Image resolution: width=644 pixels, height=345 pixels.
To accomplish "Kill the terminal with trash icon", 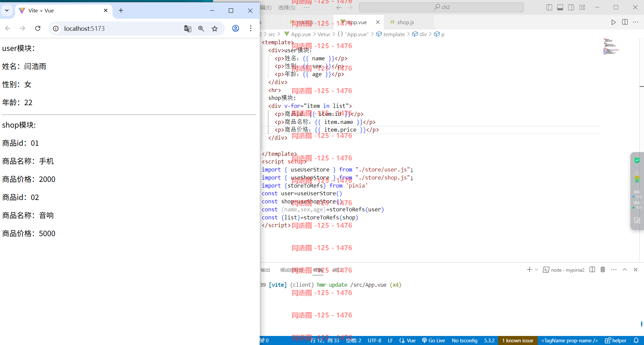I will (603, 270).
